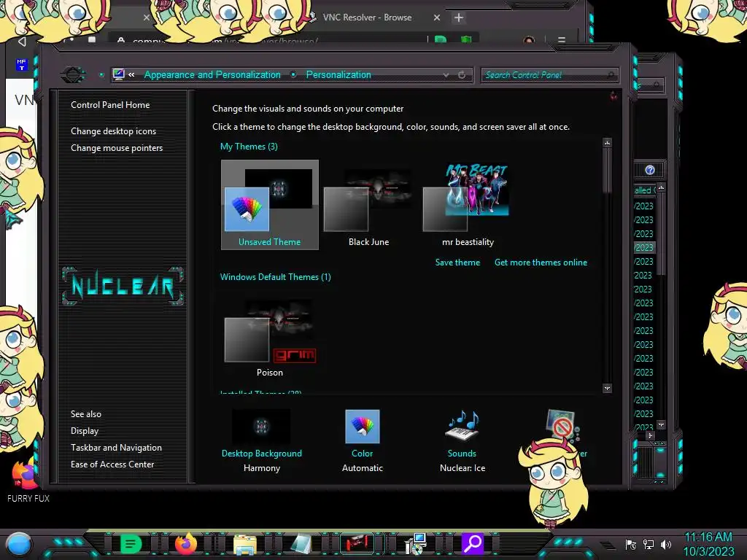Open the red fighter icon in taskbar
Screen dimensions: 747x560
pyautogui.click(x=357, y=543)
